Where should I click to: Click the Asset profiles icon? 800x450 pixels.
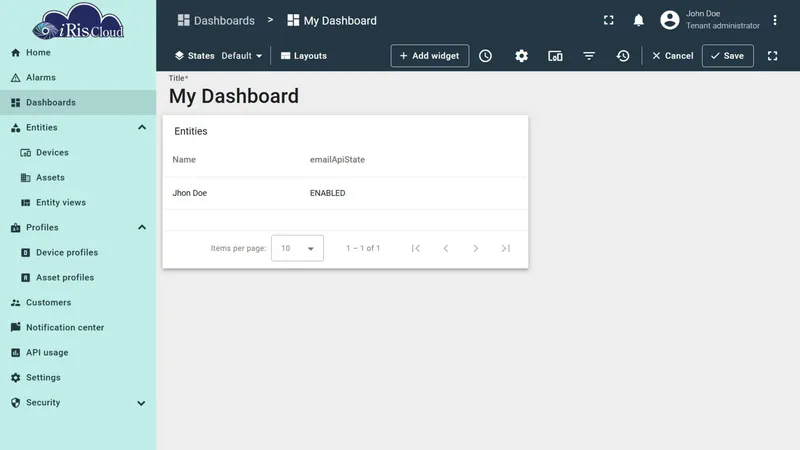26,278
